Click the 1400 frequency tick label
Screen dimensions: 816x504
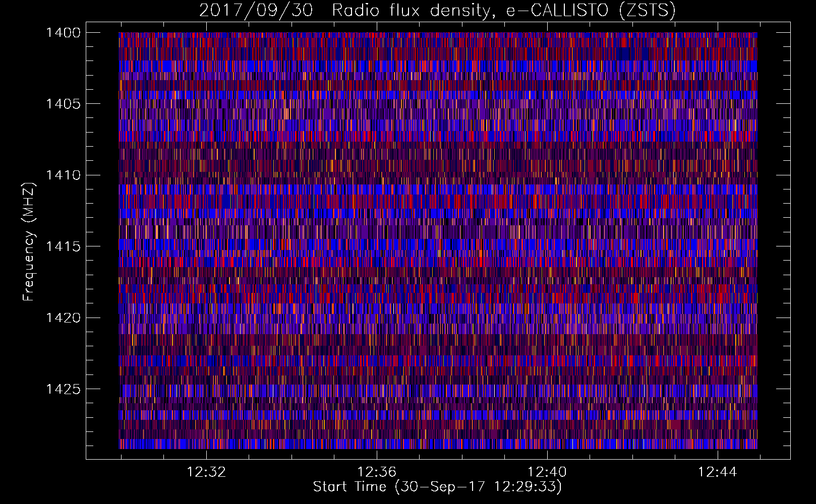(63, 33)
